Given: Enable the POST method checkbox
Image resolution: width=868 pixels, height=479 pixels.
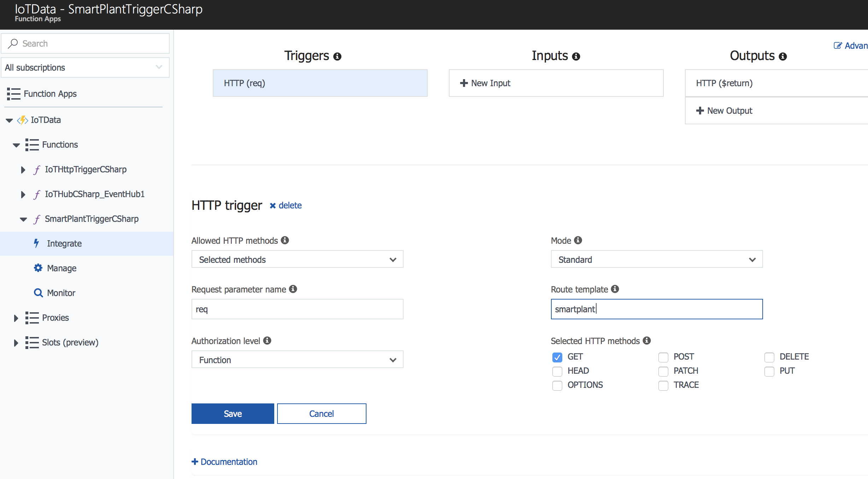Looking at the screenshot, I should (663, 357).
